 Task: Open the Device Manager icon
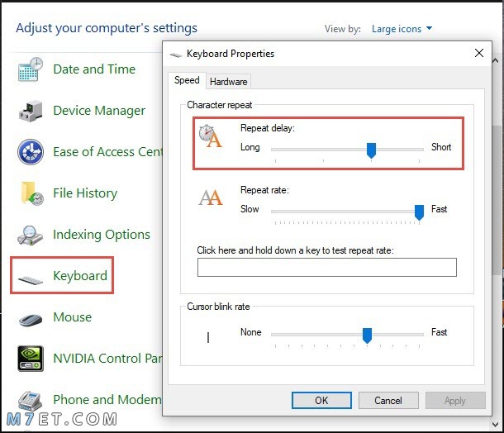click(31, 111)
